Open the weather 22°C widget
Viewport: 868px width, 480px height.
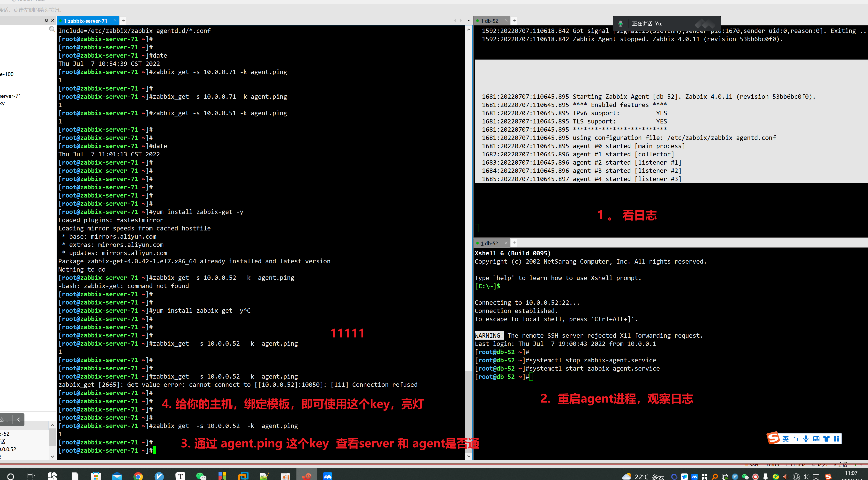(x=643, y=476)
